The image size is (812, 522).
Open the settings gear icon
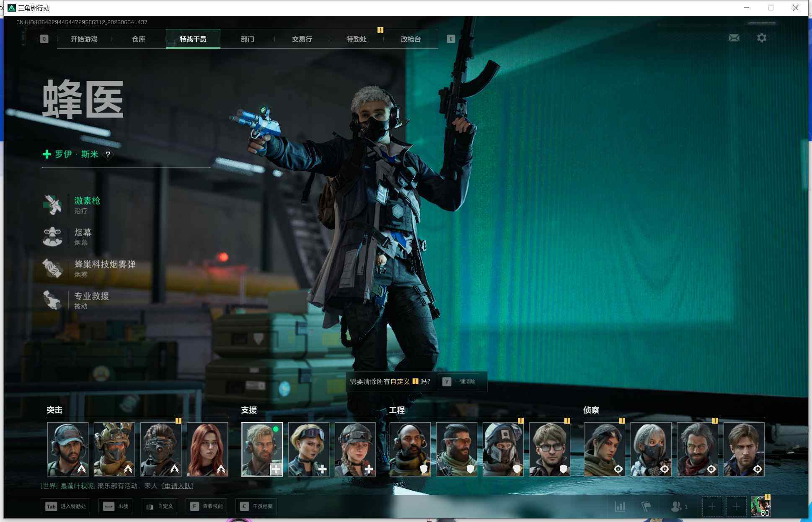[x=762, y=38]
